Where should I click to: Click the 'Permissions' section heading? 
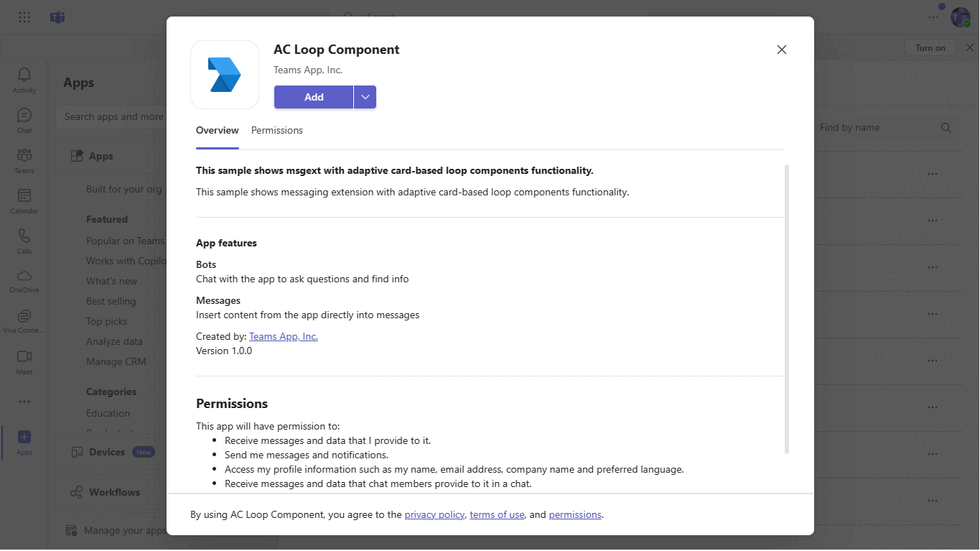pyautogui.click(x=232, y=404)
